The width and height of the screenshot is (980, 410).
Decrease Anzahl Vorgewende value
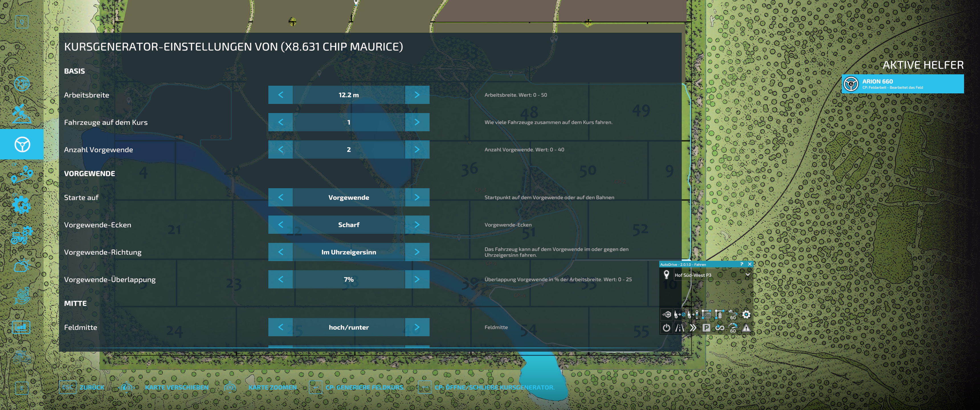281,150
